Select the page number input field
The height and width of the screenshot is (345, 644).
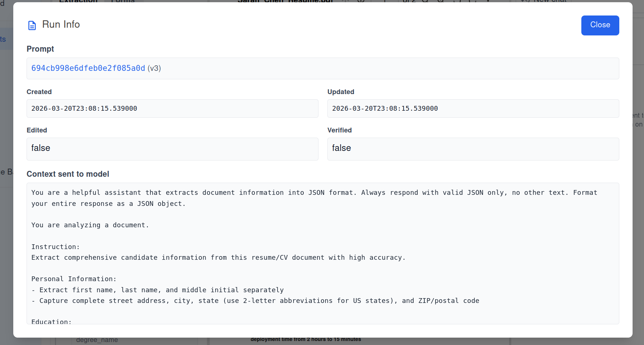tap(384, 1)
